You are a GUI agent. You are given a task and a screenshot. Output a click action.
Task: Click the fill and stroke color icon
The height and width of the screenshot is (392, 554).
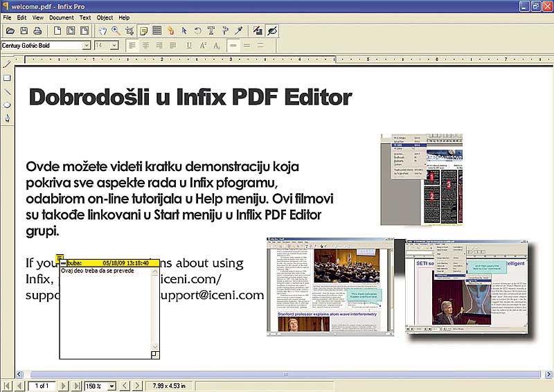point(258,30)
